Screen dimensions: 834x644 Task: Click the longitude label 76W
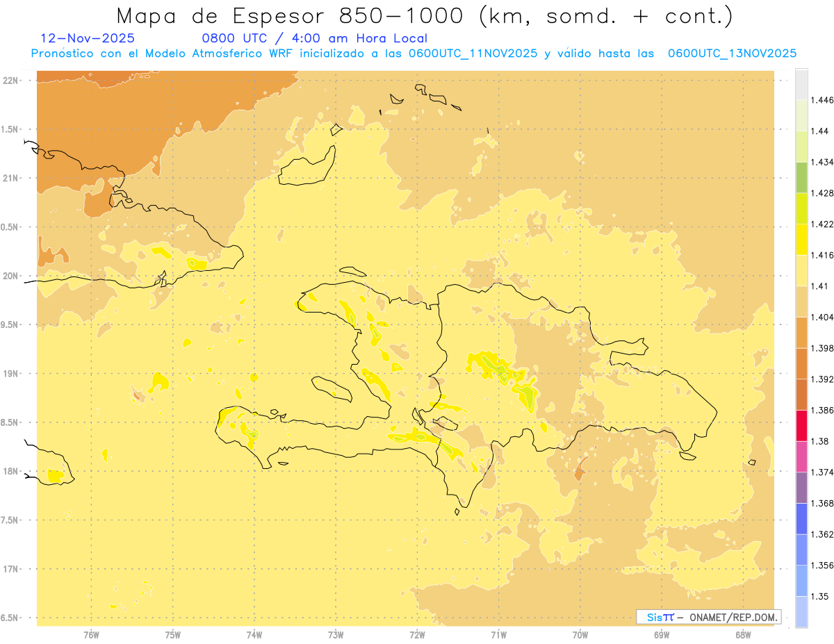tap(91, 634)
